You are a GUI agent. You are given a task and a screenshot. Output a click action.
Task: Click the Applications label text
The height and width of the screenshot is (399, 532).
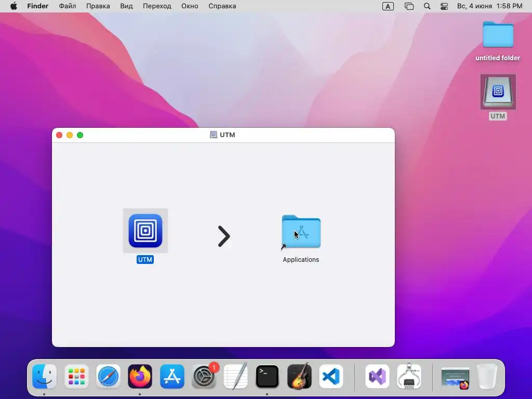(301, 260)
